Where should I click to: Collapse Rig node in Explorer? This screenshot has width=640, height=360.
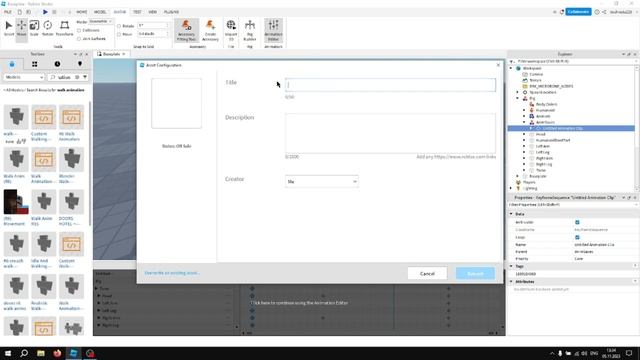518,98
